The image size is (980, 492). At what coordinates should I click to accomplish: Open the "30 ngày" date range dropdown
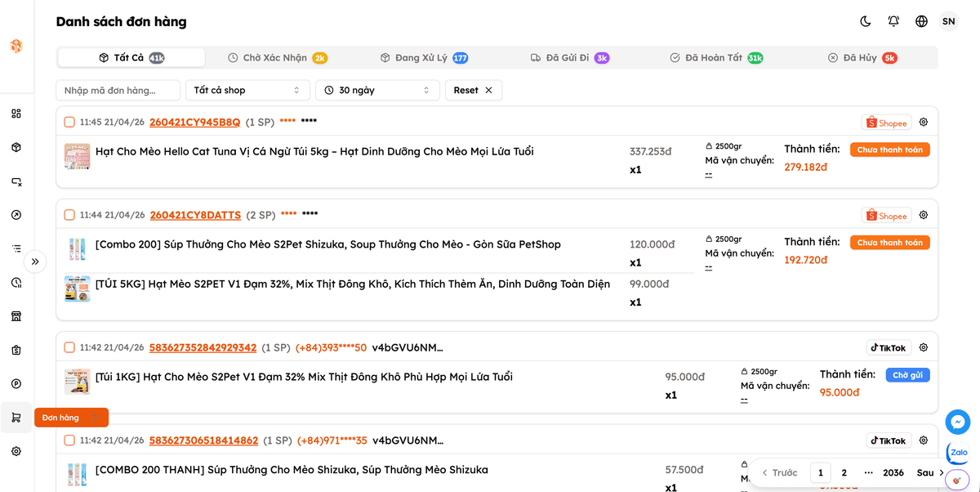[377, 90]
